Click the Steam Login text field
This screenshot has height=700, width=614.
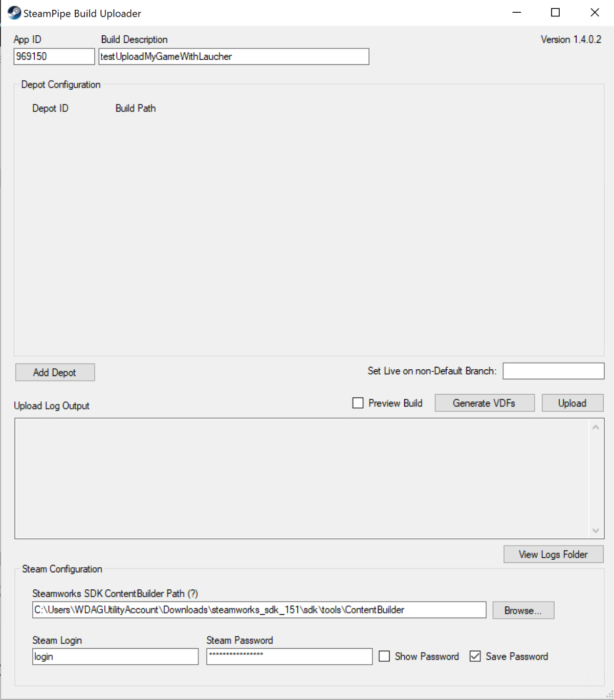coord(115,656)
